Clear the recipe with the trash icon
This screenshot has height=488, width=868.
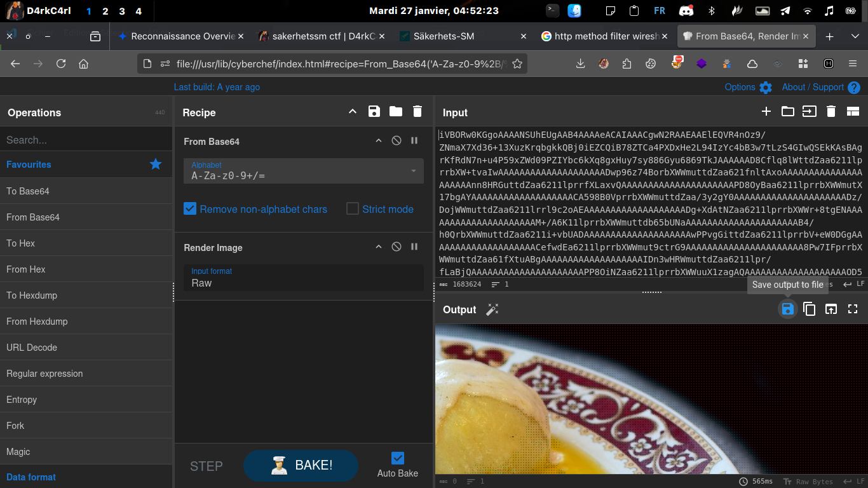[417, 111]
